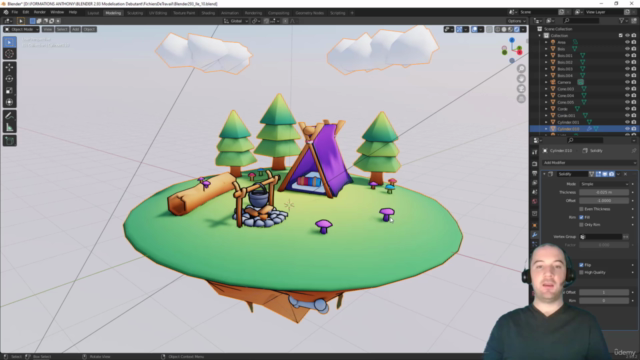Screen dimensions: 640x360
Task: Open the Output properties tab
Action: (535, 173)
